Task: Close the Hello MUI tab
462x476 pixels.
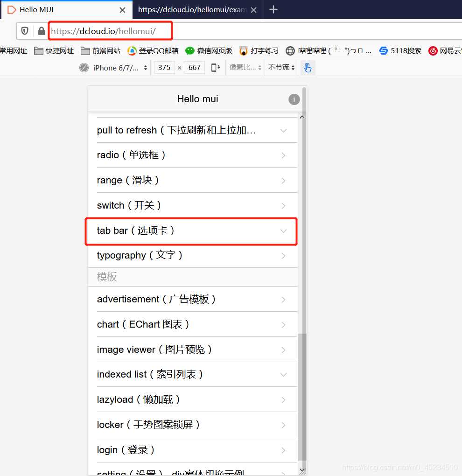Action: click(123, 10)
